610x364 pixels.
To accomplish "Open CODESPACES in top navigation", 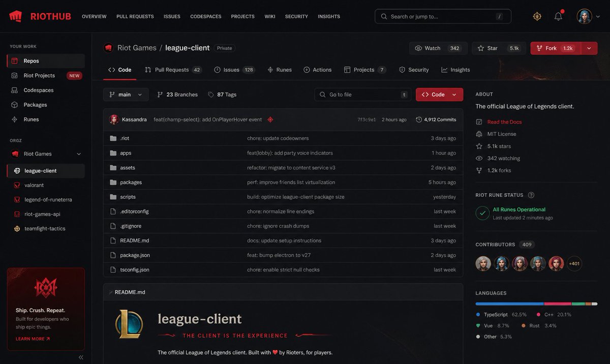I will coord(206,17).
